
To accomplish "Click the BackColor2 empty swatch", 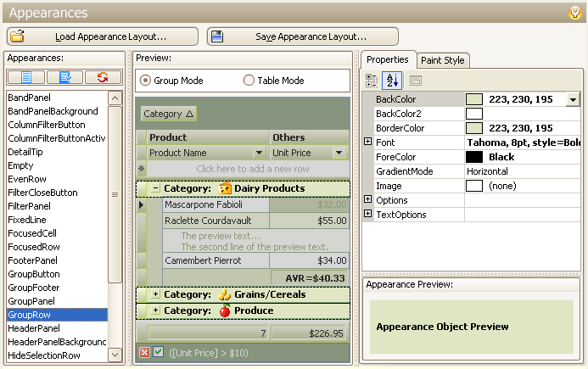I will (474, 114).
